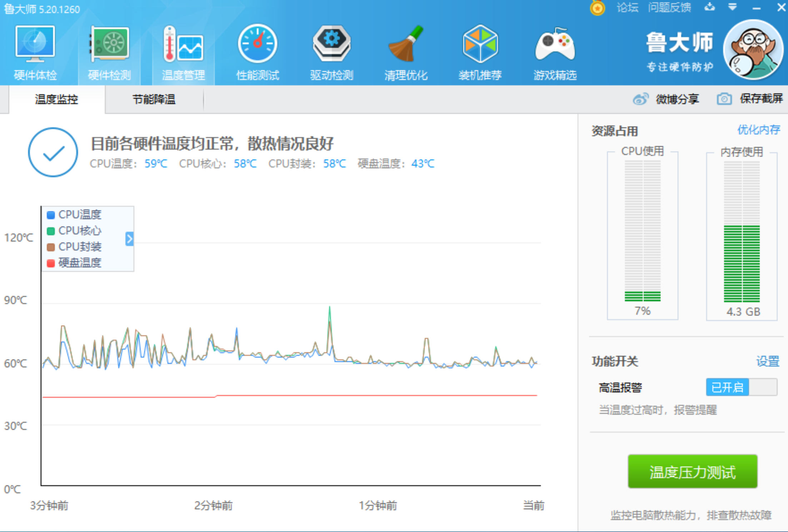The height and width of the screenshot is (532, 788).
Task: Click the 监控电脑散热能力 footer text
Action: point(691,515)
